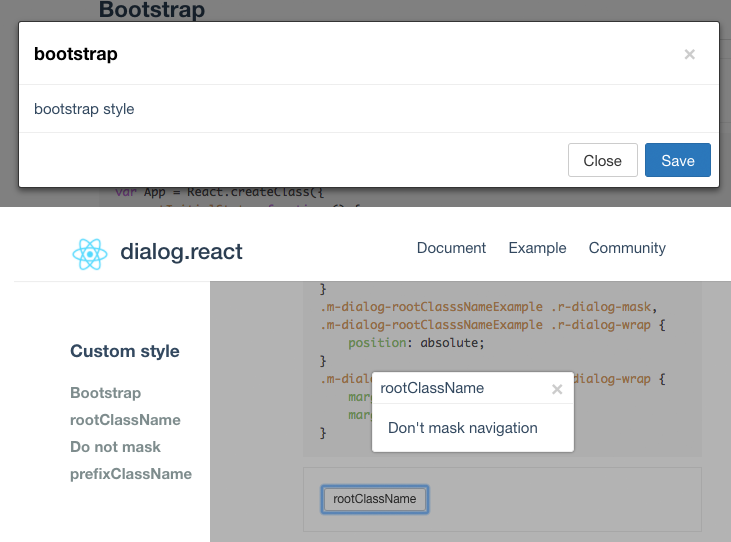
Task: Go to the Do not mask sidebar link
Action: (115, 447)
